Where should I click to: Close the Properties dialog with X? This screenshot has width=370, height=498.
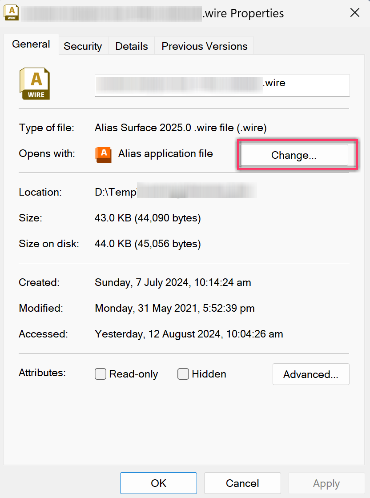[354, 13]
